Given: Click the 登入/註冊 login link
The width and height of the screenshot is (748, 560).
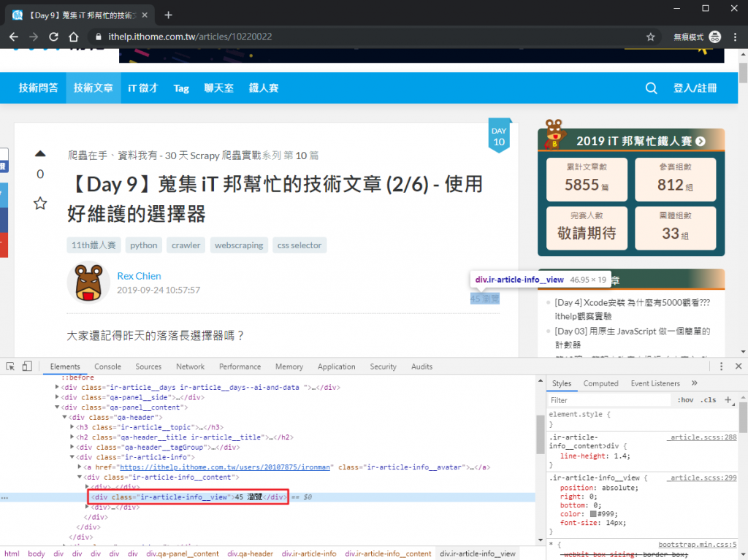Looking at the screenshot, I should 695,88.
